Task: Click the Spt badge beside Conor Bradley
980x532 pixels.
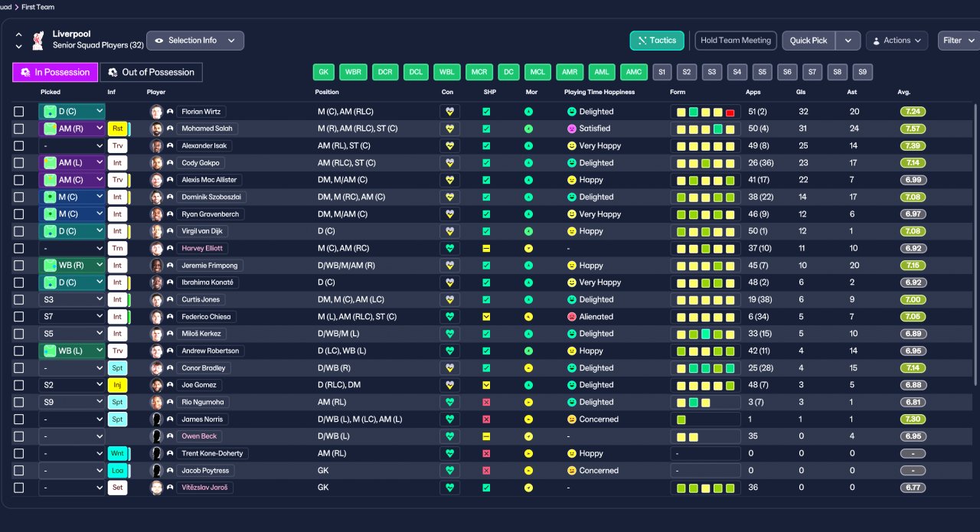Action: 118,368
